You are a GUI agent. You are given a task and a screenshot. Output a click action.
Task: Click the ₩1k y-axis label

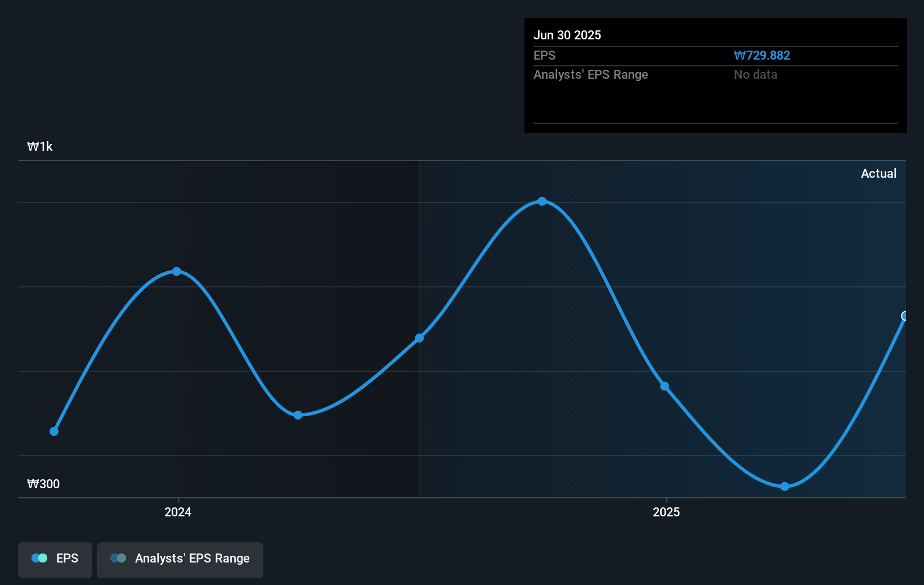[x=40, y=146]
